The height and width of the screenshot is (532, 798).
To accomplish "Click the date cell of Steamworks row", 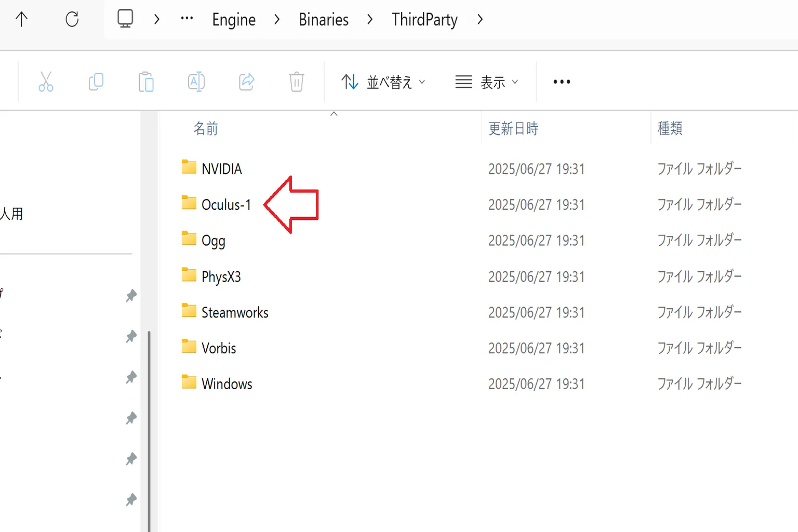I will click(x=536, y=312).
